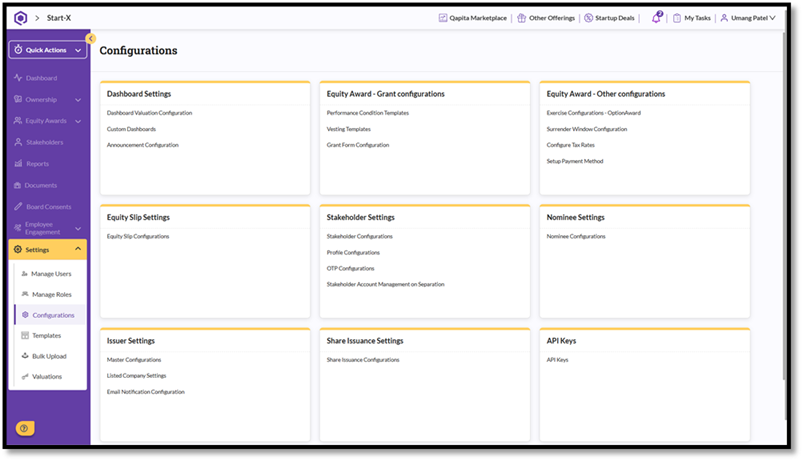
Task: Click the Reports bar-chart icon
Action: [18, 163]
